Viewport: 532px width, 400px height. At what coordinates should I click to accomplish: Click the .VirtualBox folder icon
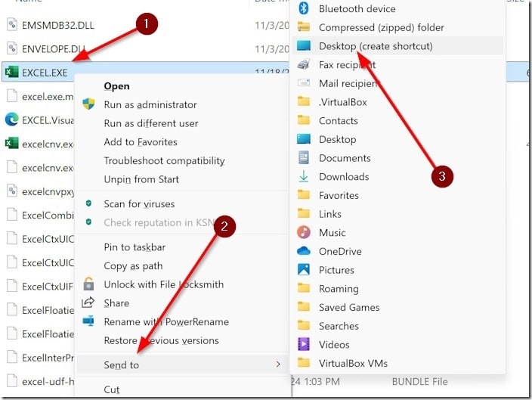pyautogui.click(x=304, y=101)
